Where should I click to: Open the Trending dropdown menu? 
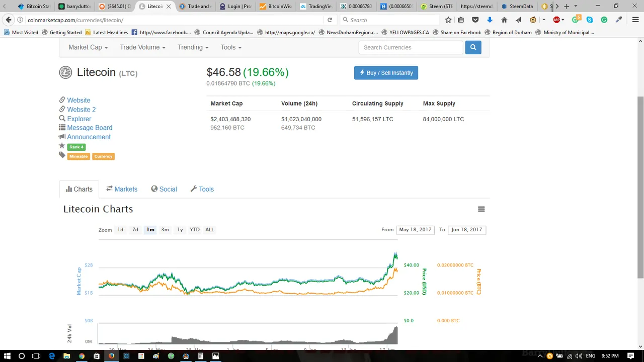click(x=193, y=47)
